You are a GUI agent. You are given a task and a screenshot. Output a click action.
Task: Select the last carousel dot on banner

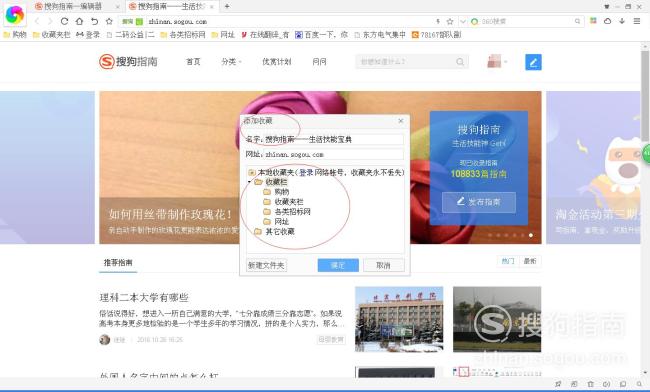[531, 235]
